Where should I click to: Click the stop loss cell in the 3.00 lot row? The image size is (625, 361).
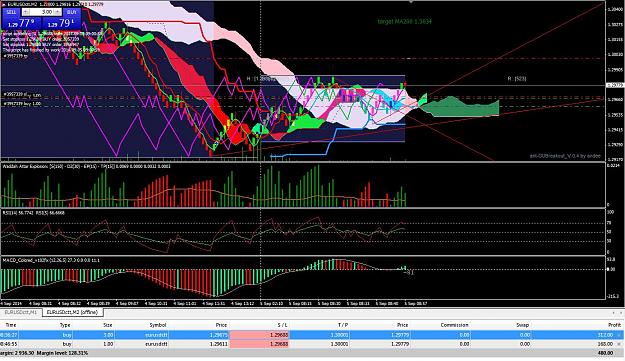point(259,335)
